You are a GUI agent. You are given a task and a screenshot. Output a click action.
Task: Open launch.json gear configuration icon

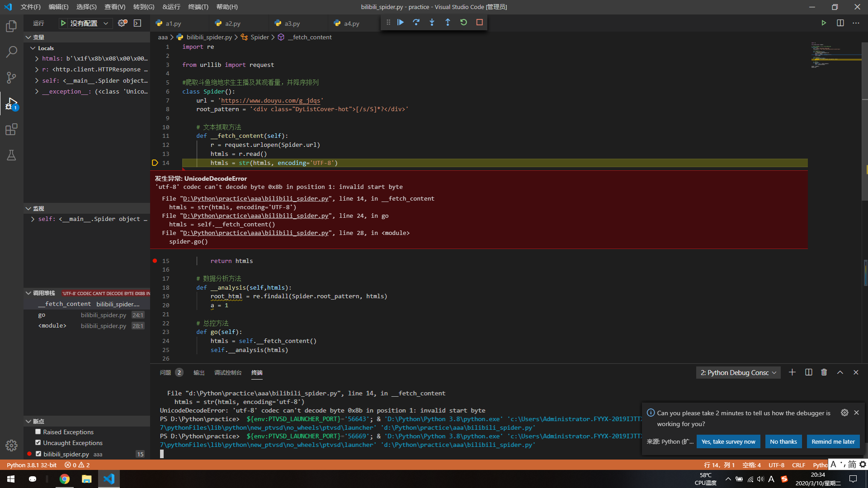[122, 23]
